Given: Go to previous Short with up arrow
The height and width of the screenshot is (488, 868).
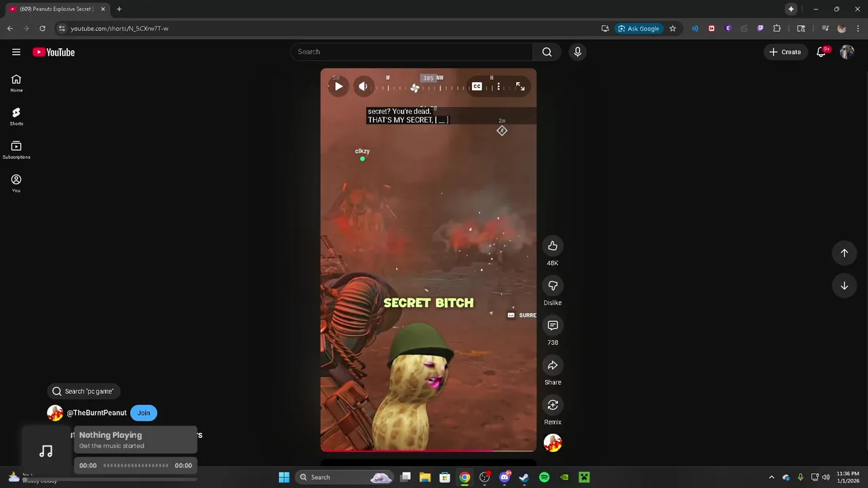Looking at the screenshot, I should [x=844, y=253].
